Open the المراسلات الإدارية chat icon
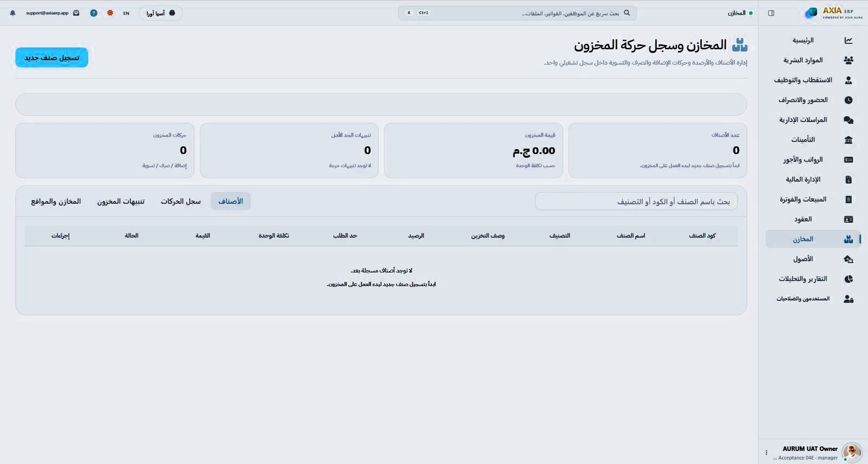This screenshot has height=464, width=868. (848, 120)
